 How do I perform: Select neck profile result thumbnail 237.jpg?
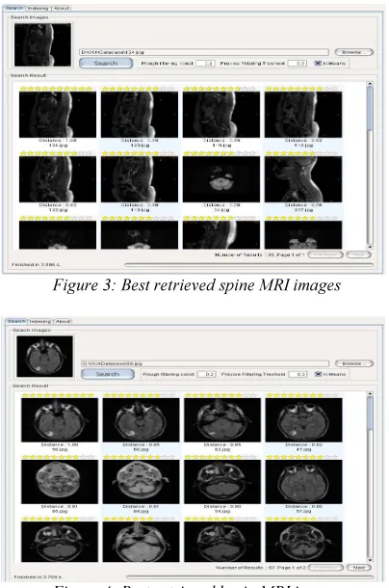(303, 179)
